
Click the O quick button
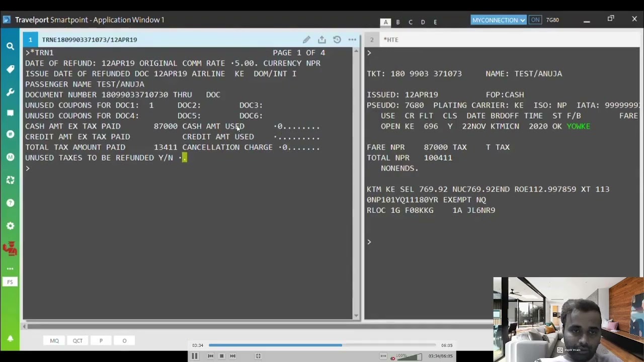pyautogui.click(x=124, y=341)
